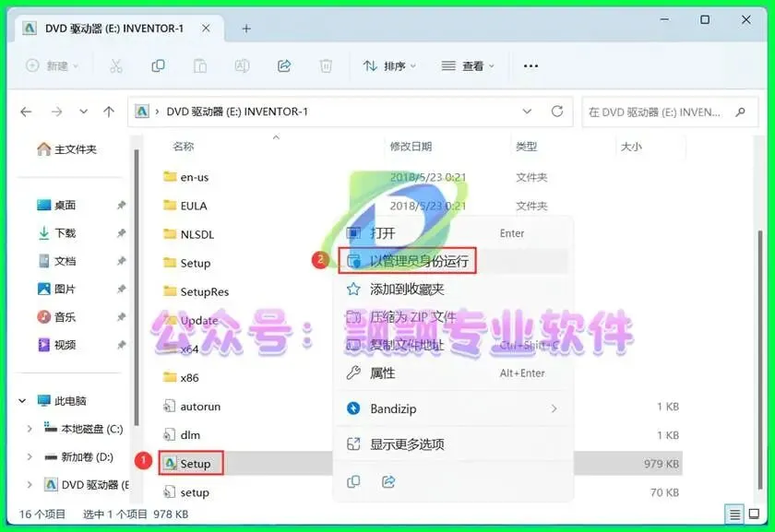Expand the Bandizip submenu
Screen dimensions: 775x532
pos(554,408)
